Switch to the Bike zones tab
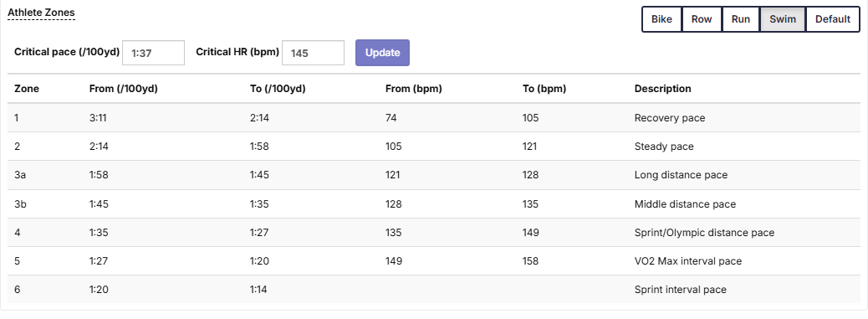This screenshot has width=868, height=319. coord(661,19)
